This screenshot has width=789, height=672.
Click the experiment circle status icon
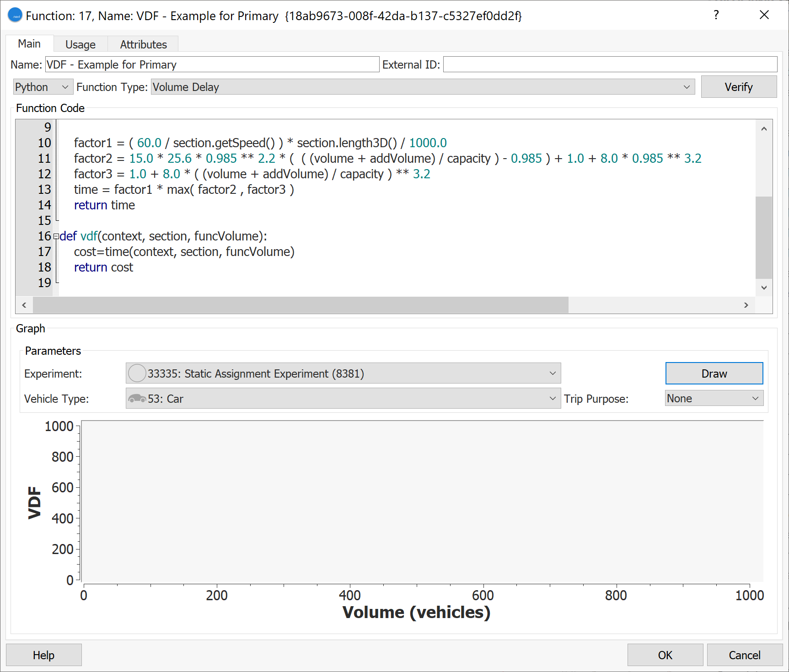(137, 373)
